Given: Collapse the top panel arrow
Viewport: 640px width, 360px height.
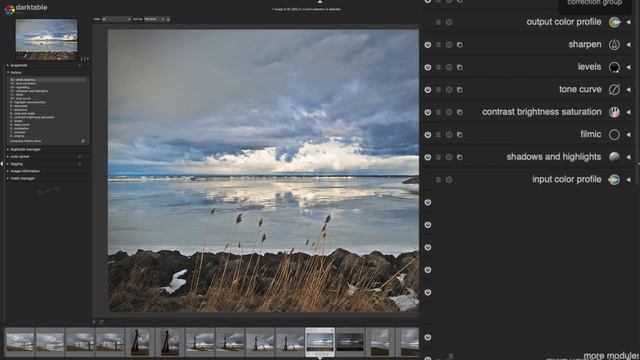Looking at the screenshot, I should (320, 2).
